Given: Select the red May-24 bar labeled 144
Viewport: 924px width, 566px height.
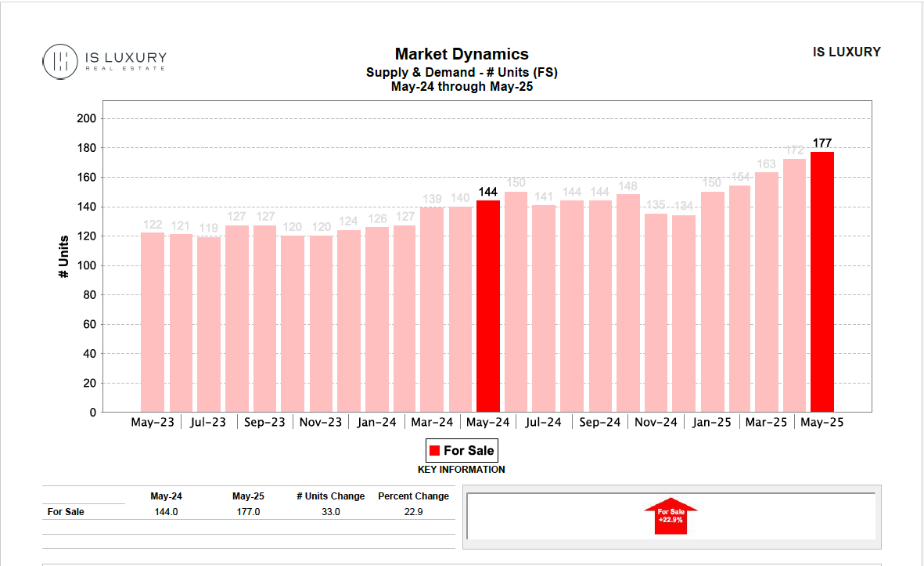Looking at the screenshot, I should (487, 306).
